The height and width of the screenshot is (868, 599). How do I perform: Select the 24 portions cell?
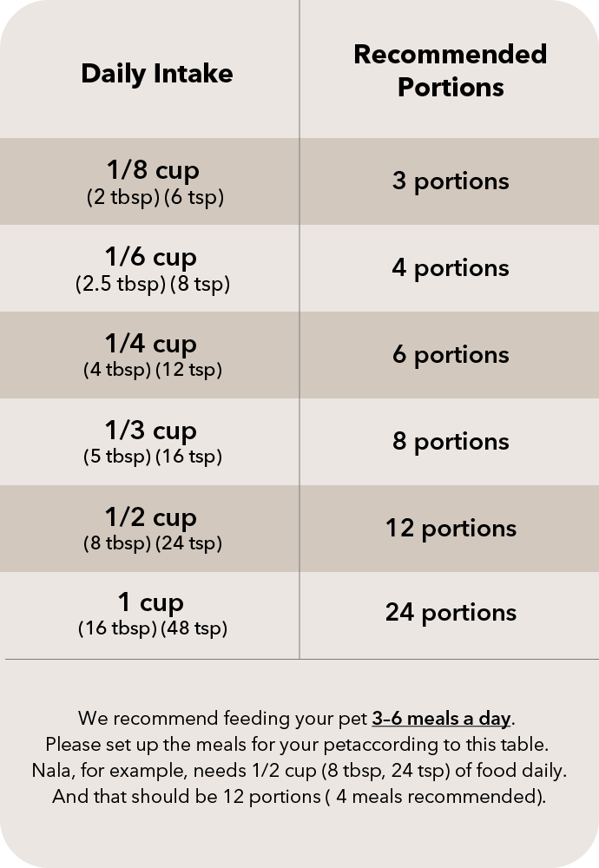(450, 615)
